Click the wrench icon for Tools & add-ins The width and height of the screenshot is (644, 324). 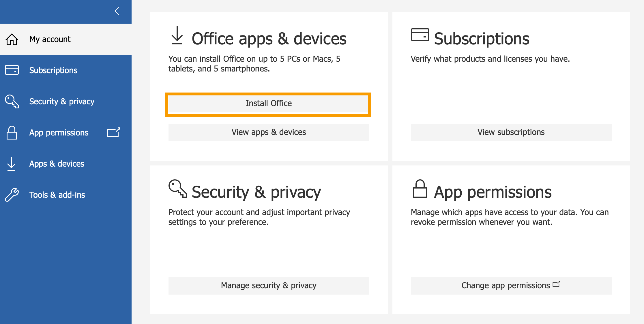tap(12, 195)
